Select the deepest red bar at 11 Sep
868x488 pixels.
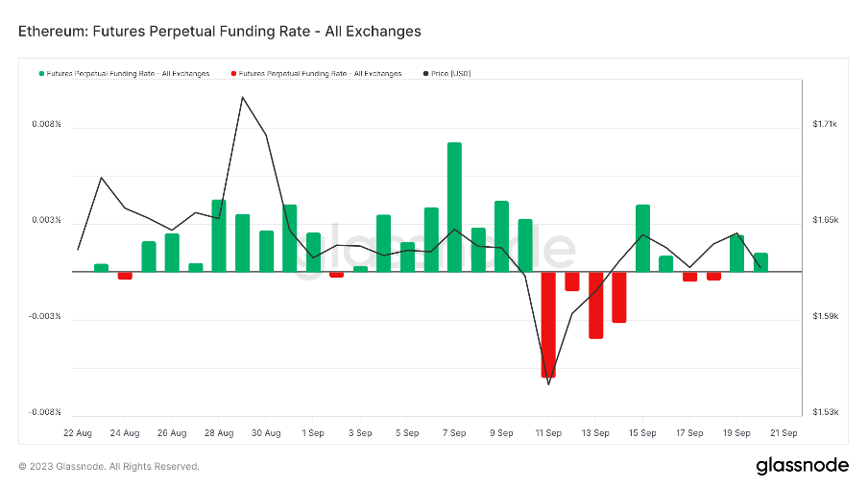click(x=548, y=324)
